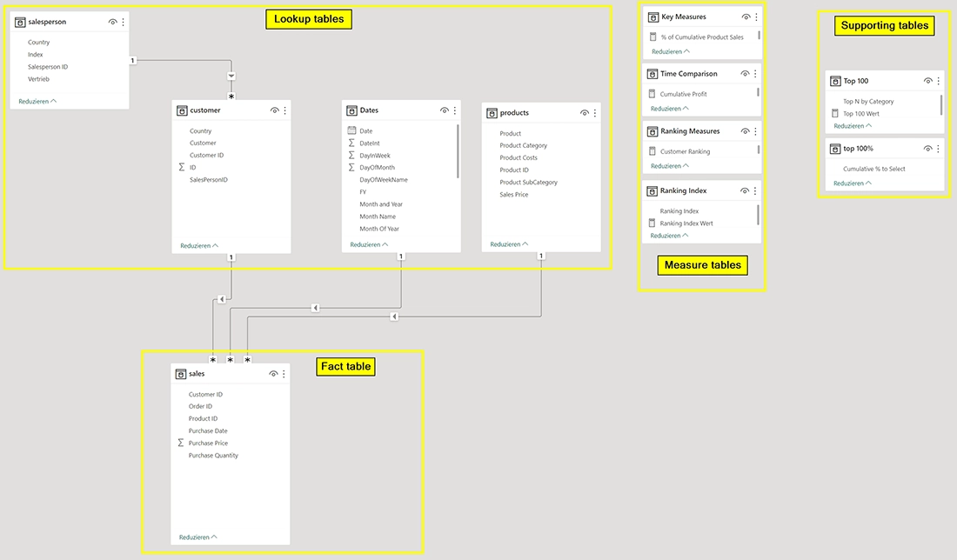
Task: Open more options for salesperson table
Action: [x=124, y=22]
